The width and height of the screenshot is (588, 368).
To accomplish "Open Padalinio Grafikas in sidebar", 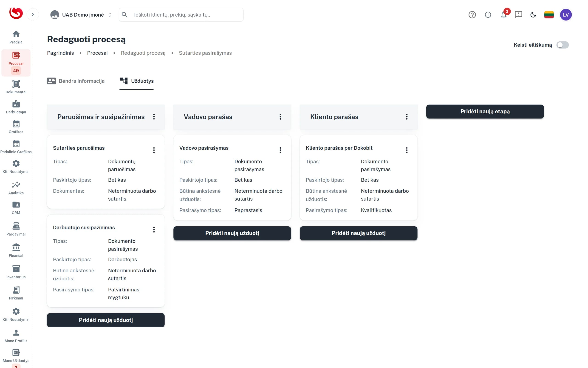I will pyautogui.click(x=16, y=147).
